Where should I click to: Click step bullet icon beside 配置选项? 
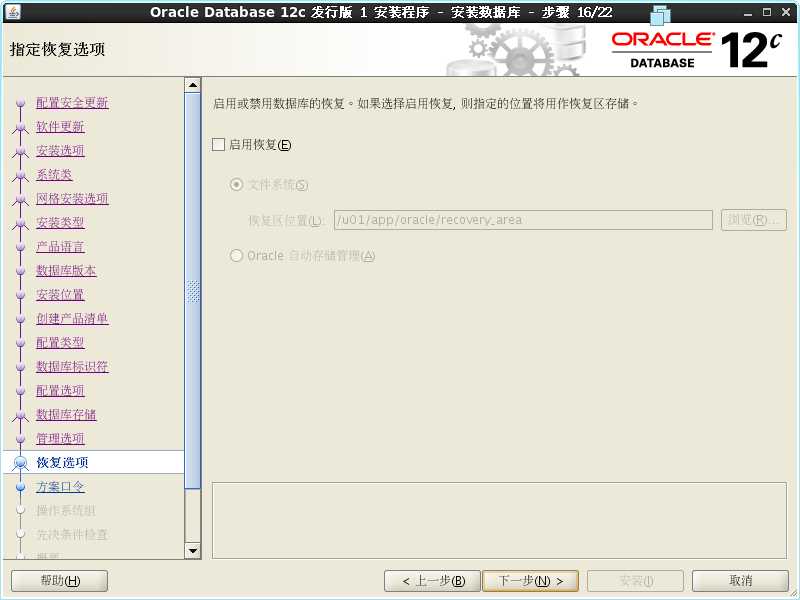[x=20, y=391]
